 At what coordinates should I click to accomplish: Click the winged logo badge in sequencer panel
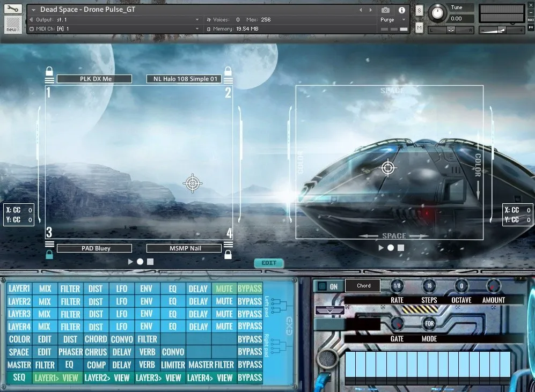[x=329, y=310]
